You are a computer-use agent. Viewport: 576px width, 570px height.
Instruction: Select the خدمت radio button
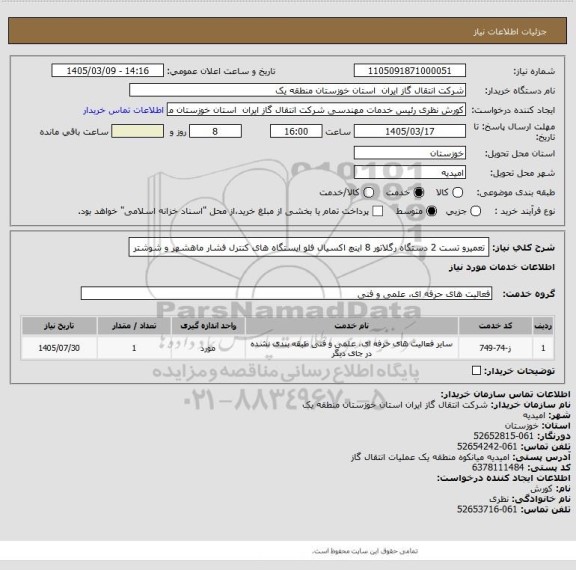tap(418, 192)
